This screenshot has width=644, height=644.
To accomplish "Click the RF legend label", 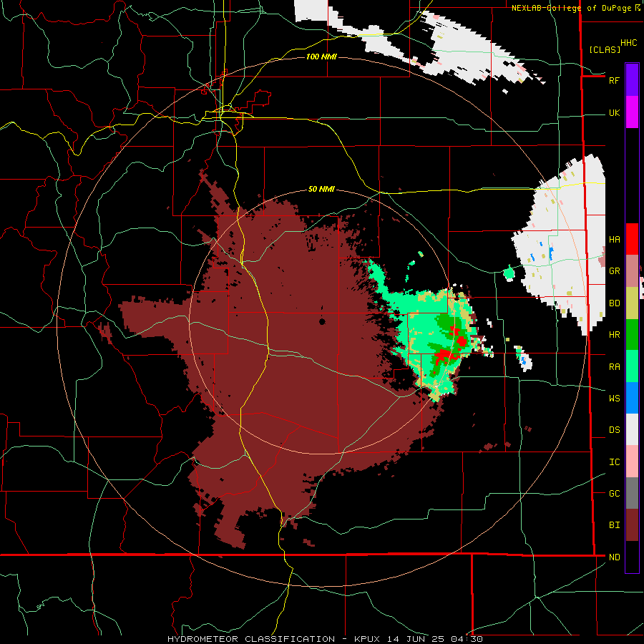I will point(614,80).
